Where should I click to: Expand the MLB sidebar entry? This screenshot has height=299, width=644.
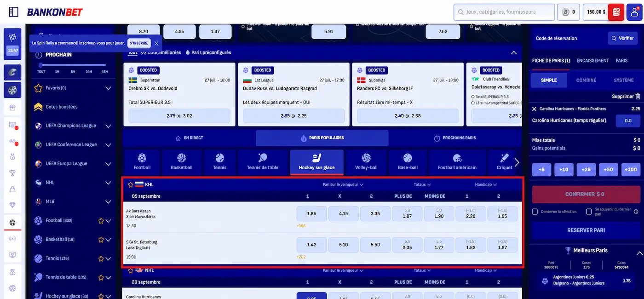coord(109,201)
